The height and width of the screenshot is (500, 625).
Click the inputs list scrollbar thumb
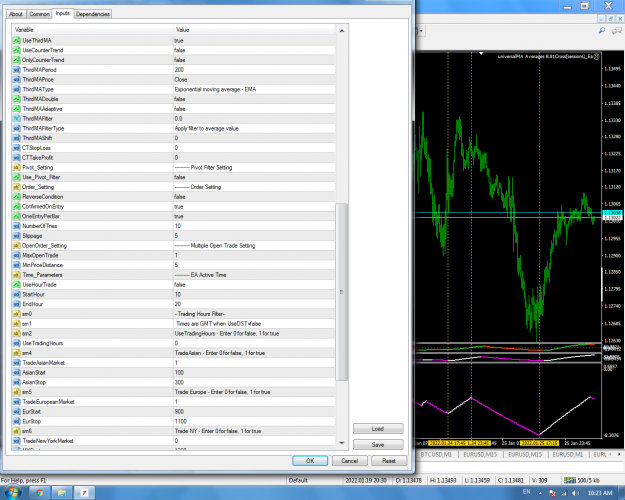point(342,292)
